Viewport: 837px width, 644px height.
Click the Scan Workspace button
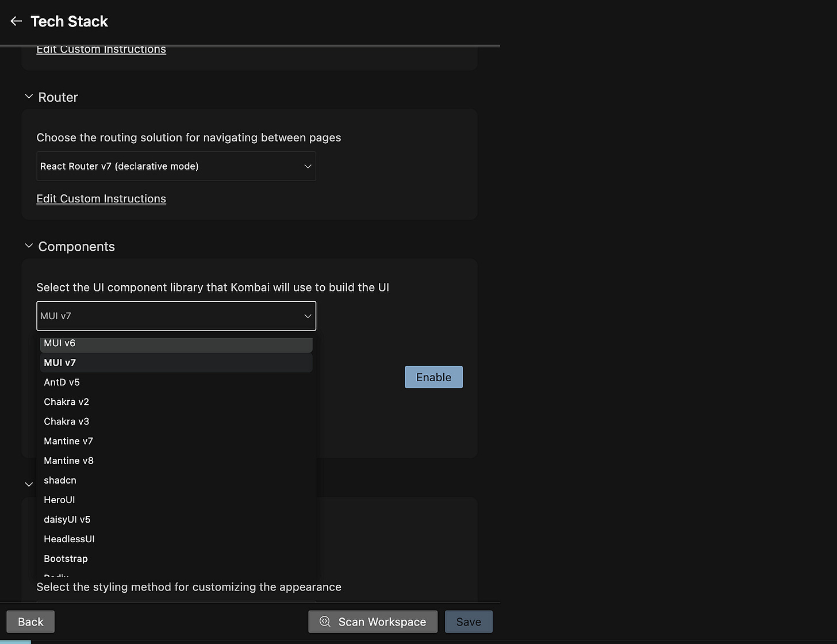(x=373, y=622)
